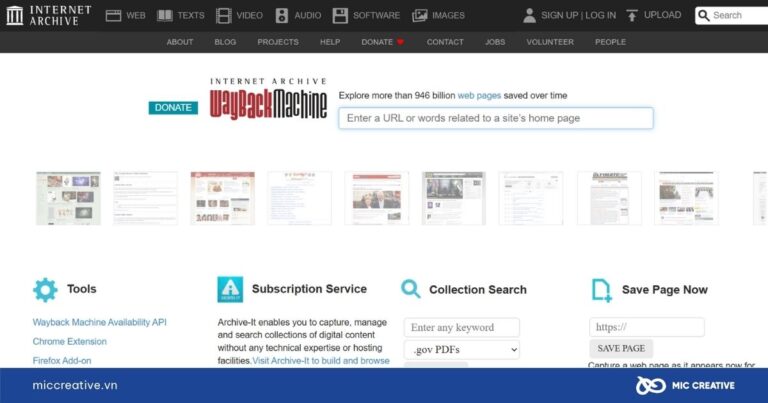The image size is (768, 403).
Task: Open the Images icon
Action: (419, 16)
